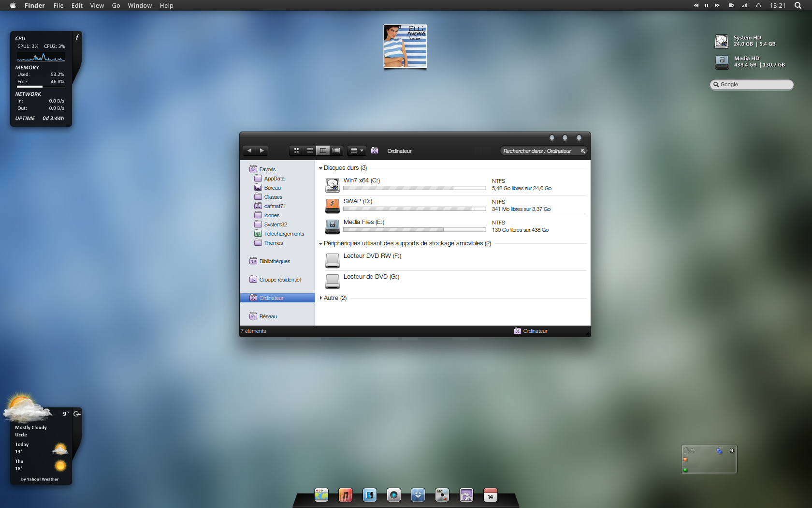
Task: Go back with the left arrow button
Action: click(x=249, y=150)
